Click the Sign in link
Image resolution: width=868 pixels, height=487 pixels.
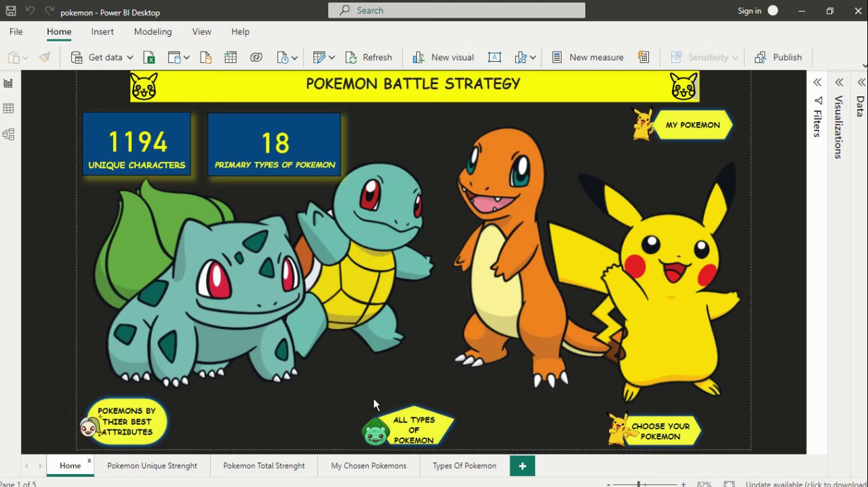coord(749,11)
